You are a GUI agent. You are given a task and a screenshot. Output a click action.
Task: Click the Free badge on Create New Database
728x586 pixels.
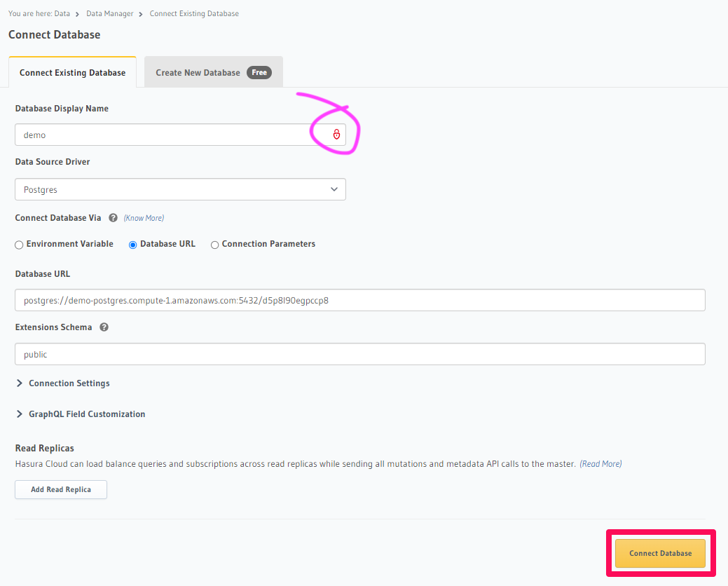pos(259,72)
